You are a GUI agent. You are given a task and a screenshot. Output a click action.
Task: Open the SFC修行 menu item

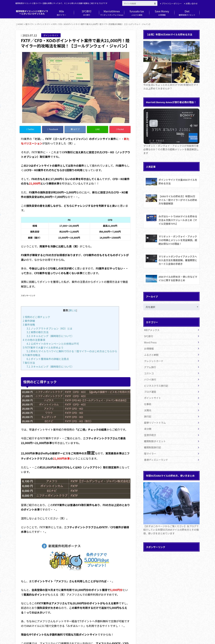coord(86,13)
